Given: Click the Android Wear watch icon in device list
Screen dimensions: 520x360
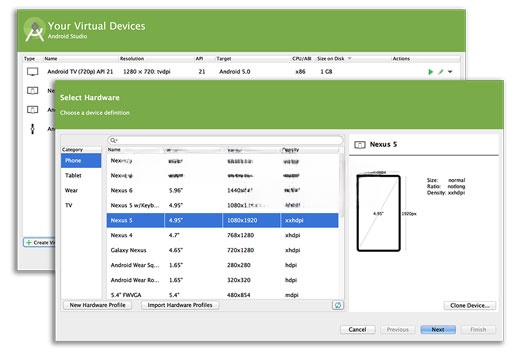Looking at the screenshot, I should [33, 129].
